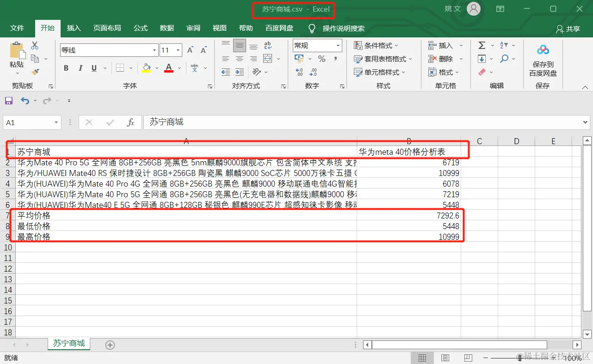Toggle left text alignment
The image size is (593, 364).
click(226, 59)
